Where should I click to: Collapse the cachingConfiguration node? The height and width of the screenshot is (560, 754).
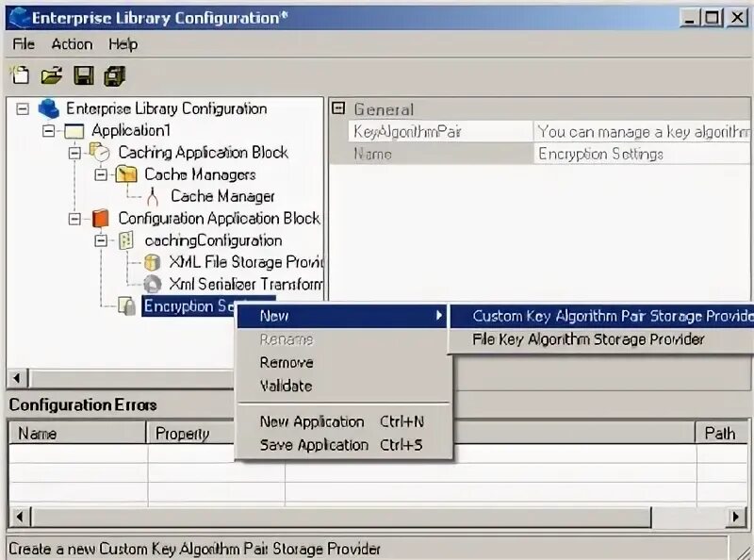pyautogui.click(x=101, y=240)
